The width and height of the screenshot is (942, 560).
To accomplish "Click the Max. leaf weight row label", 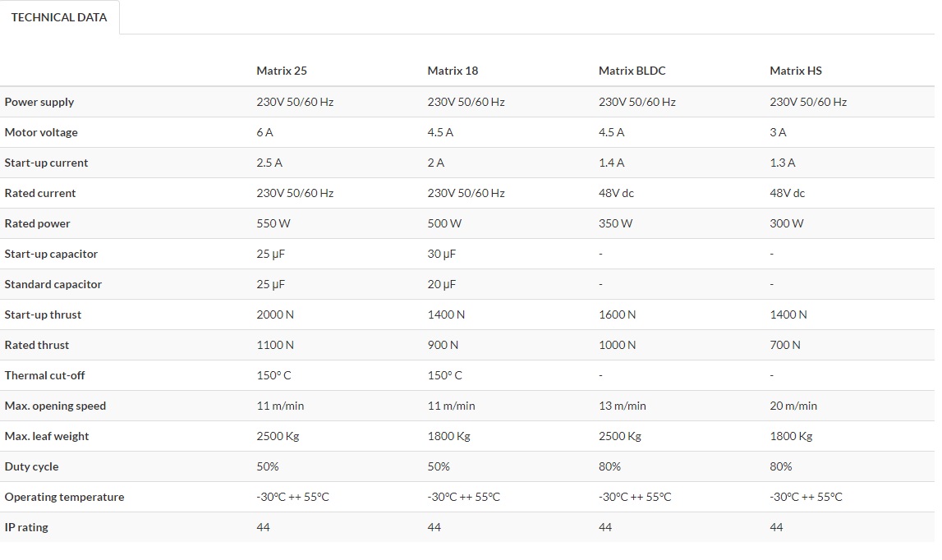I will coord(47,436).
